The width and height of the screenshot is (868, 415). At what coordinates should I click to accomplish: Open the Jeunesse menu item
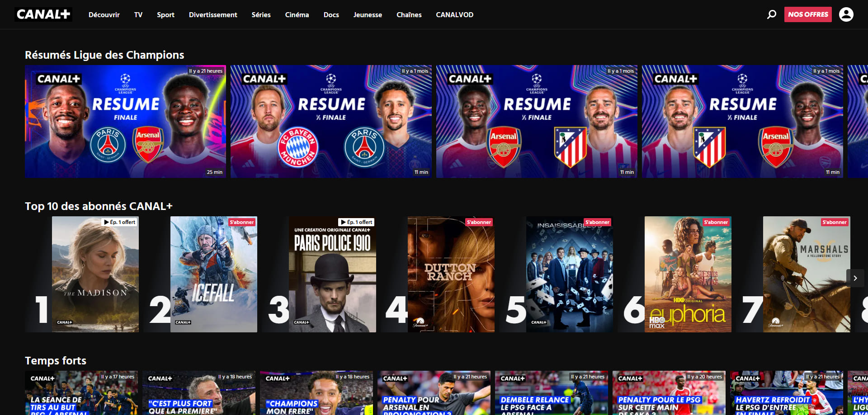tap(368, 15)
